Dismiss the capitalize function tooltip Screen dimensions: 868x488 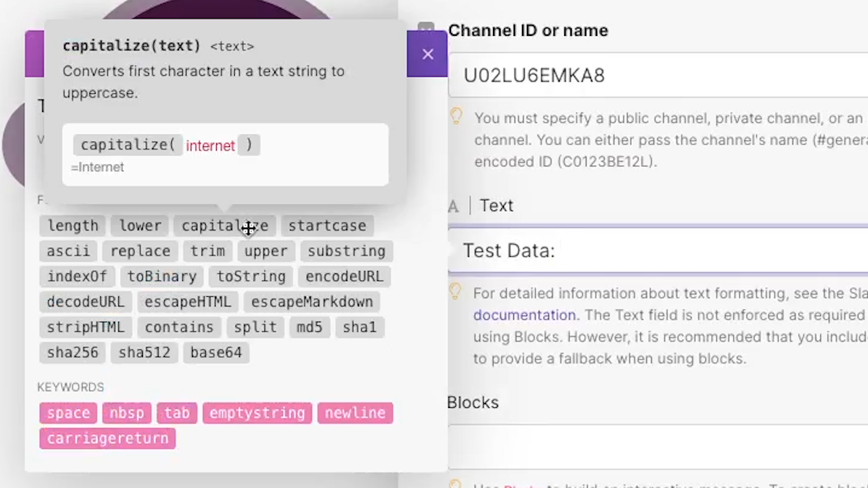pos(427,54)
